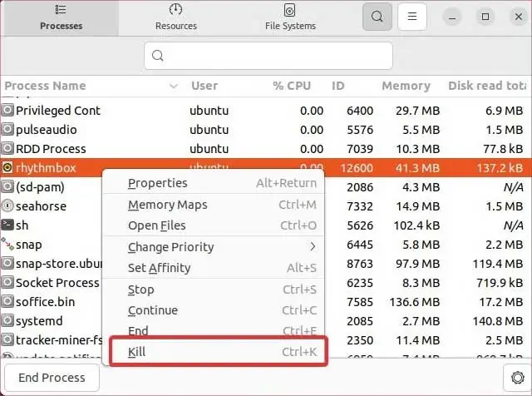
Task: Click the pulseaudio process icon
Action: coord(7,130)
